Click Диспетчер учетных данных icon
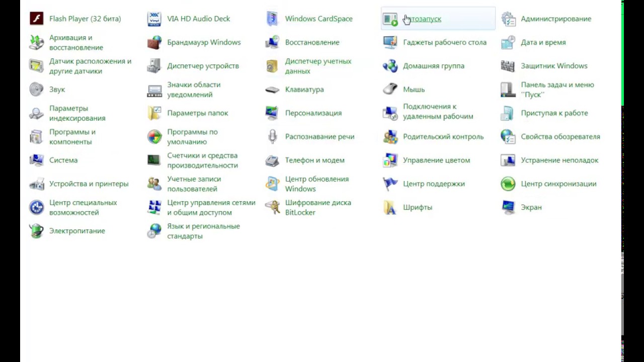This screenshot has height=362, width=644. 272,66
